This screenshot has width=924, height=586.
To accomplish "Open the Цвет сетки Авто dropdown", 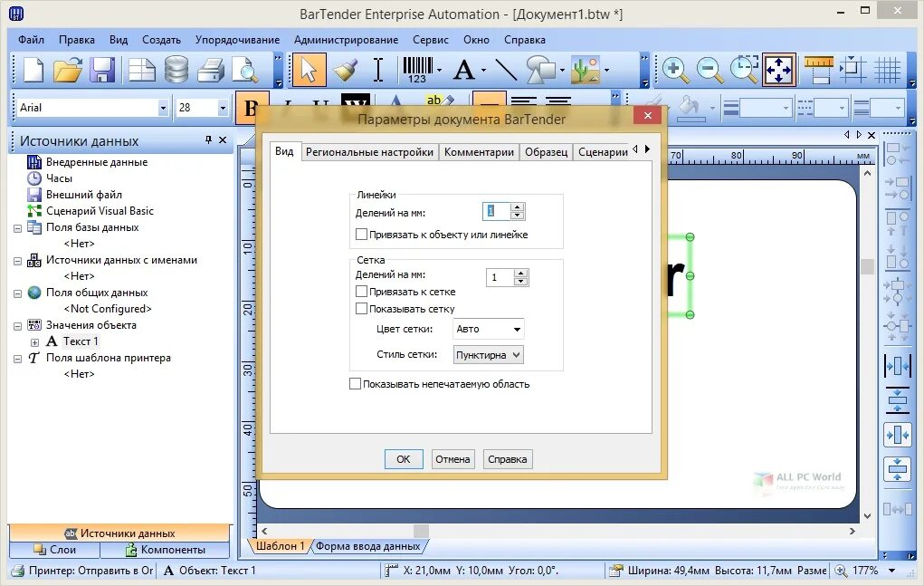I will pyautogui.click(x=488, y=329).
